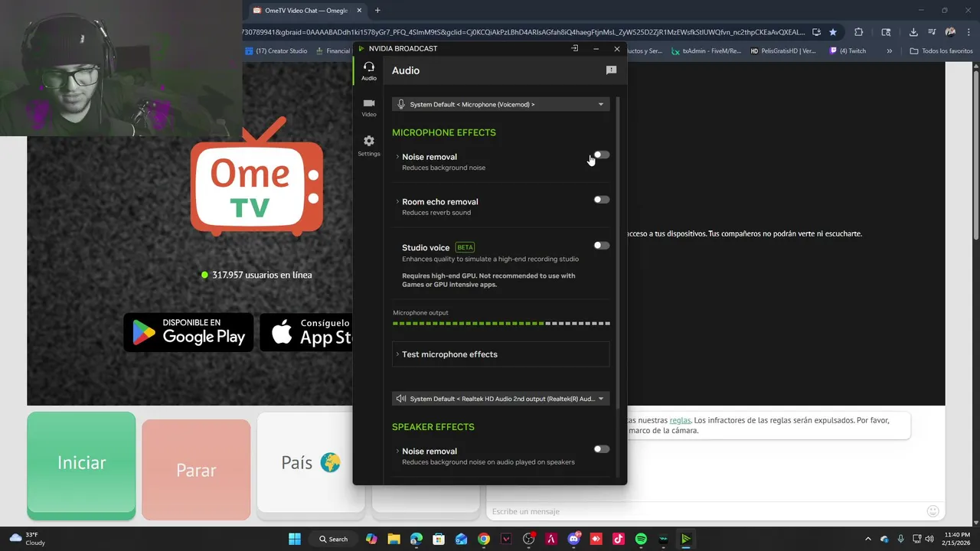980x551 pixels.
Task: Open the Windows Start menu
Action: [295, 539]
